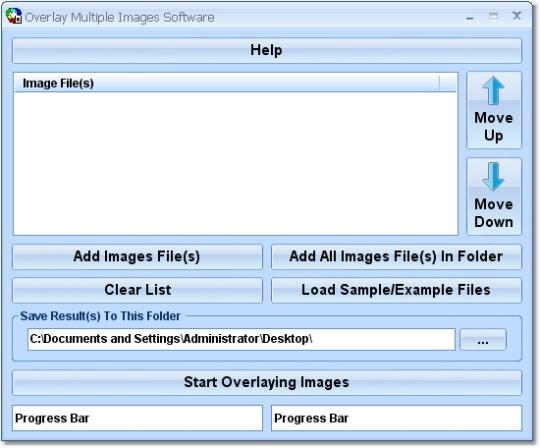Click the right Progress Bar
540x448 pixels.
point(396,418)
